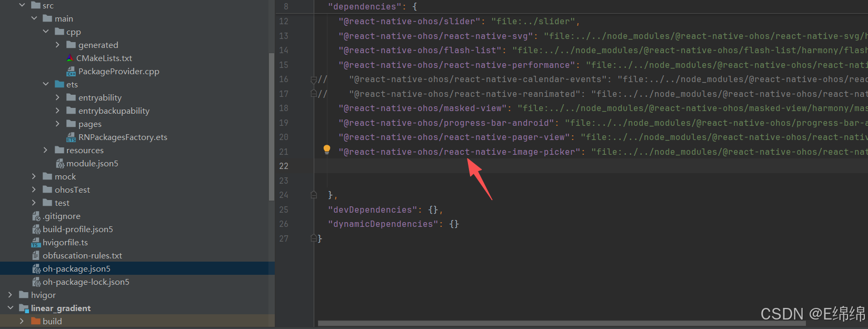Screen dimensions: 868x329
Task: Click the oh-package-lock.json5 file icon
Action: [x=36, y=282]
